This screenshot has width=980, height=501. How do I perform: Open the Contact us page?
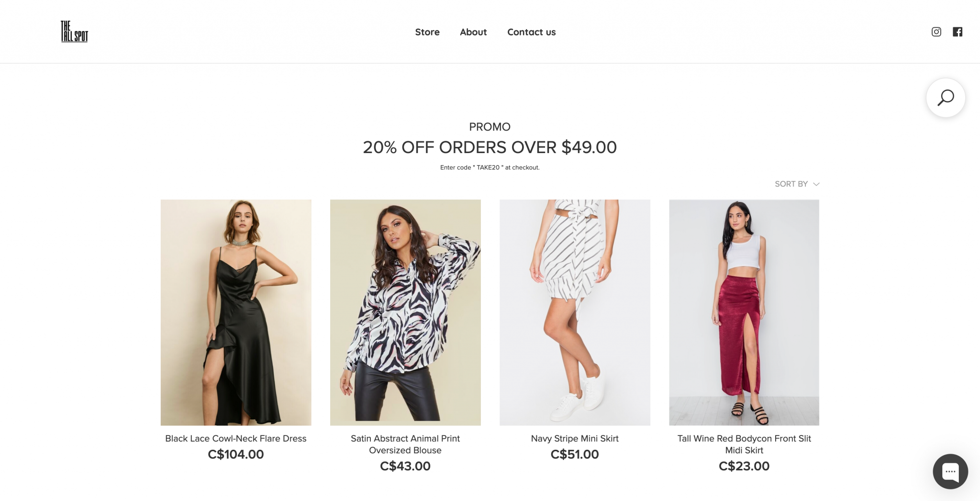pyautogui.click(x=531, y=32)
